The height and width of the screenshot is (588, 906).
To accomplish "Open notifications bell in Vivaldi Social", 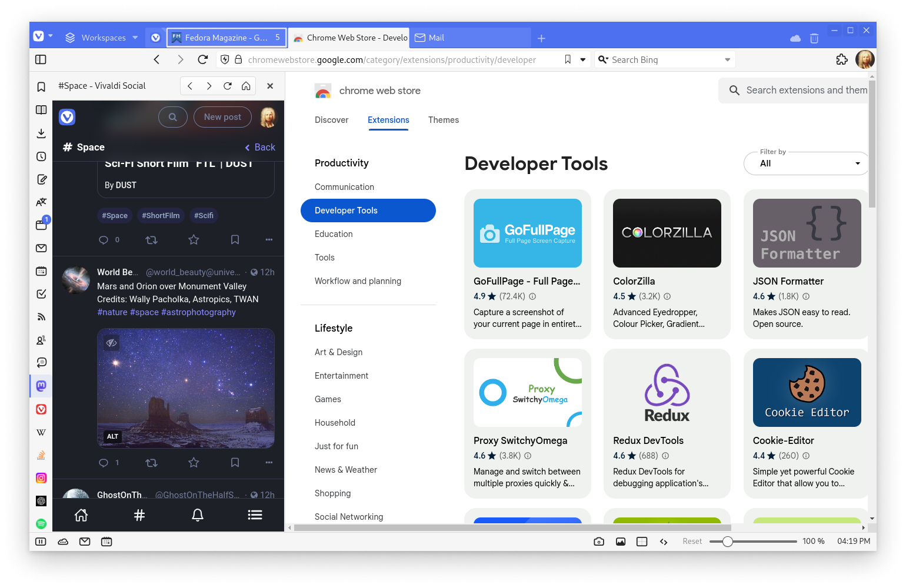I will click(198, 515).
